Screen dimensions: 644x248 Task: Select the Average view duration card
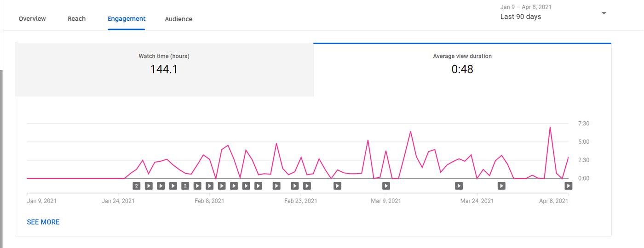point(462,69)
